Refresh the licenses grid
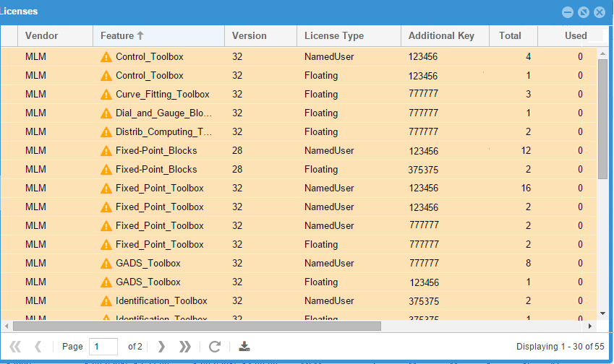 point(215,347)
